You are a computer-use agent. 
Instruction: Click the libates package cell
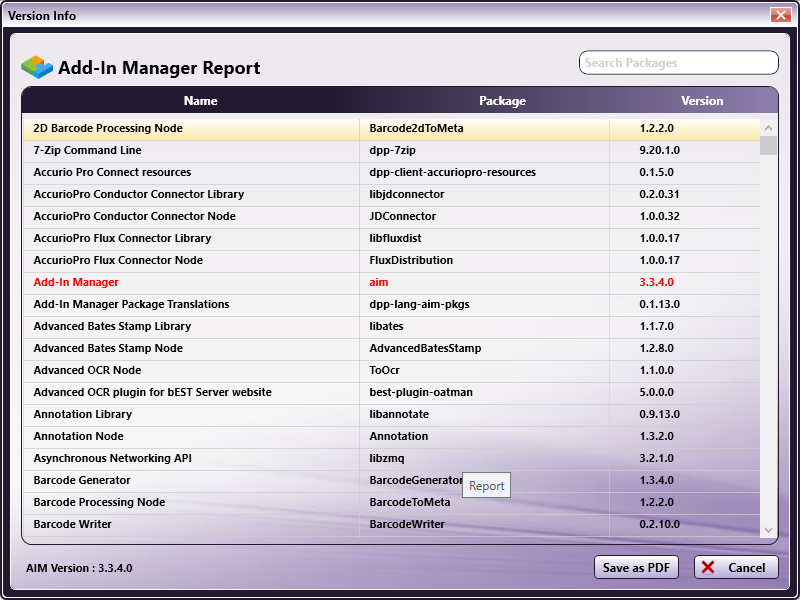click(484, 326)
